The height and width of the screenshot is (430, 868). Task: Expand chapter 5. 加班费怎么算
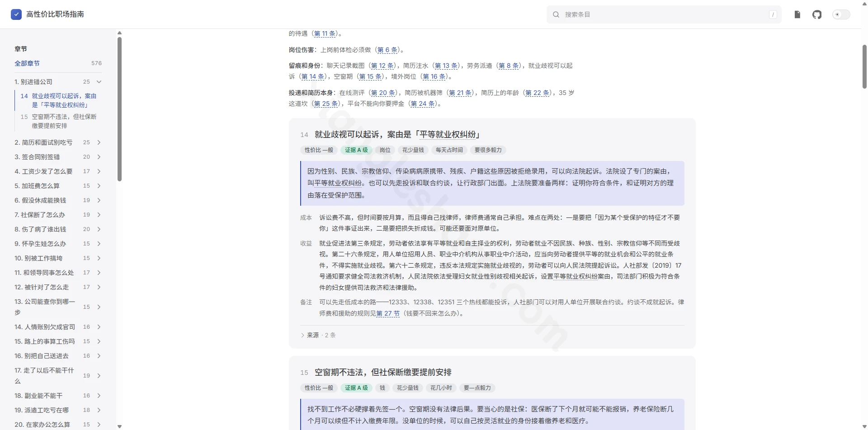99,186
